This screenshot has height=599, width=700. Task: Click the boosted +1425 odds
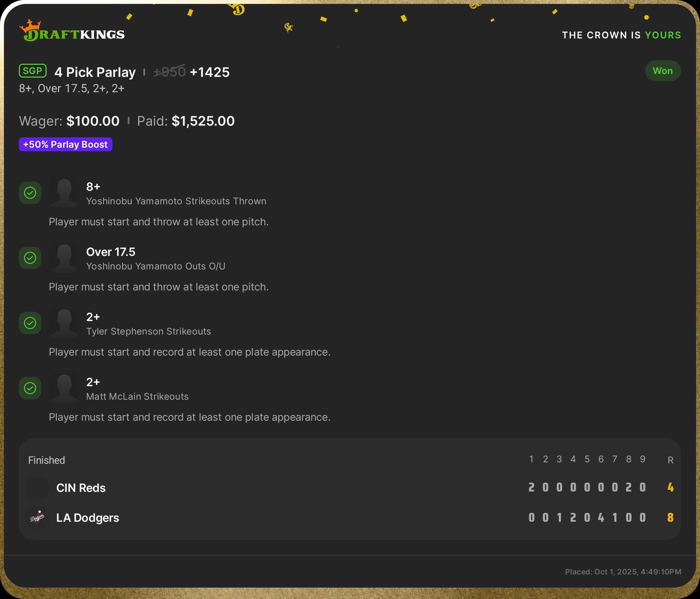point(210,72)
